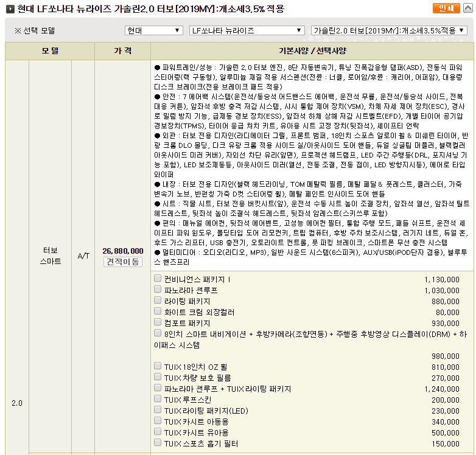Click the 340,000 option price
Image resolution: width=476 pixels, height=455 pixels.
pyautogui.click(x=446, y=422)
